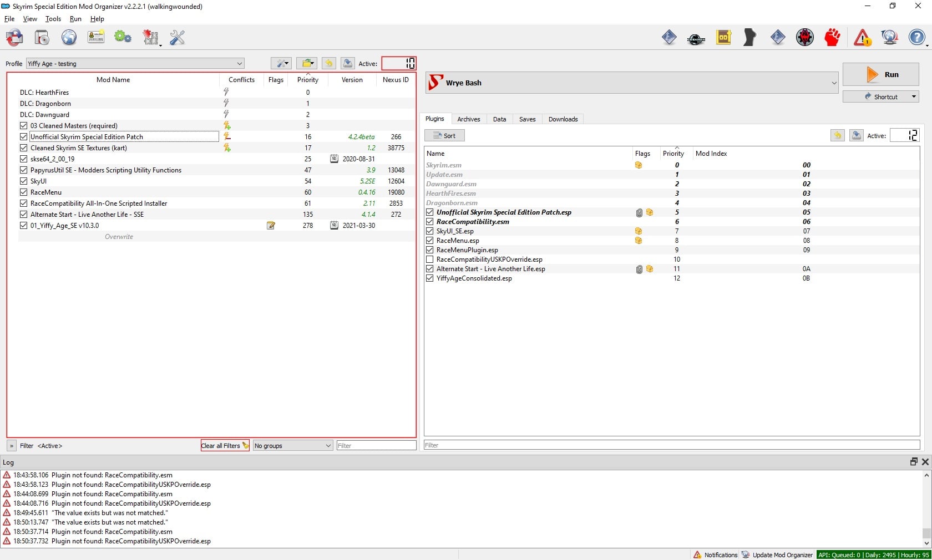Sort mods by Priority column header
This screenshot has width=932, height=560.
308,80
